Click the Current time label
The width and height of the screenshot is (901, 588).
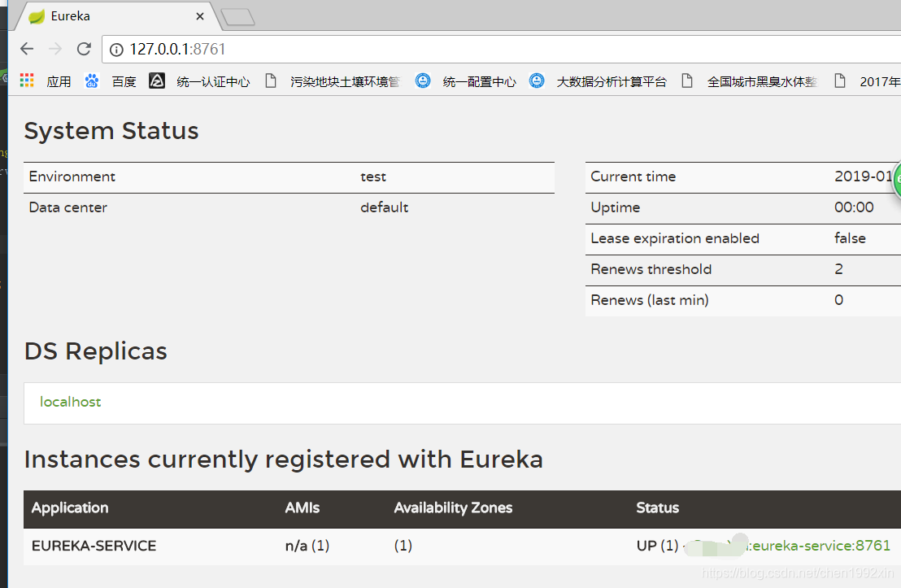(x=633, y=176)
